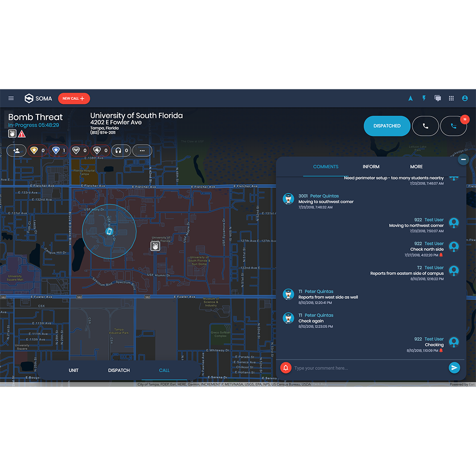Click the SOMA logo
Viewport: 476px width, 476px height.
pyautogui.click(x=38, y=99)
